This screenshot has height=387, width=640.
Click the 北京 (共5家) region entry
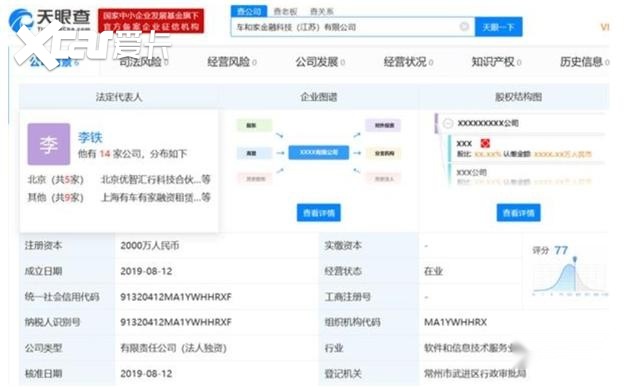tap(56, 179)
